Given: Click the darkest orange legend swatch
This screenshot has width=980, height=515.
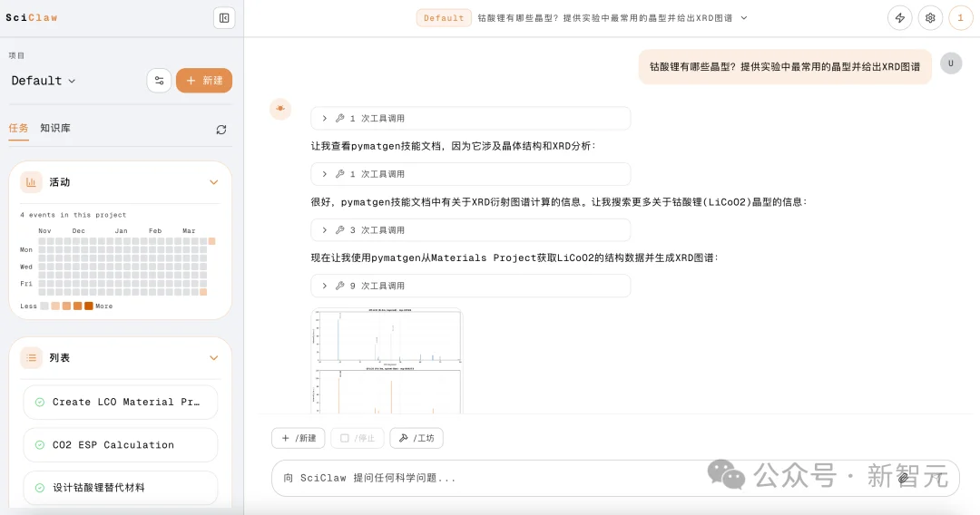Looking at the screenshot, I should click(89, 306).
